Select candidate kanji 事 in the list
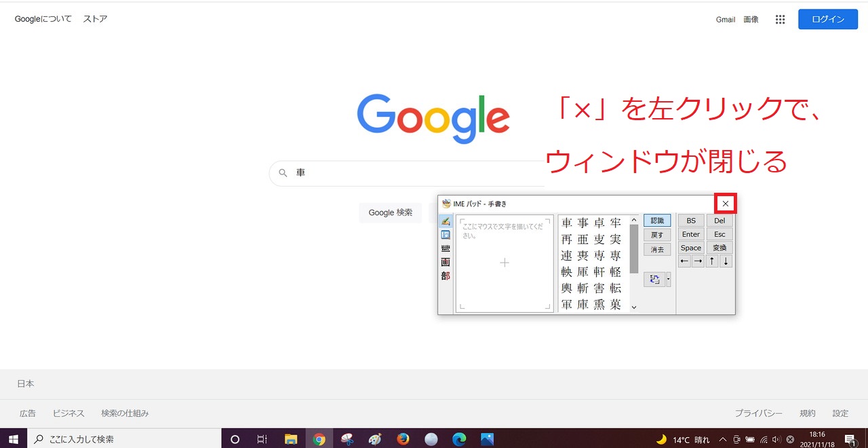 pos(583,223)
